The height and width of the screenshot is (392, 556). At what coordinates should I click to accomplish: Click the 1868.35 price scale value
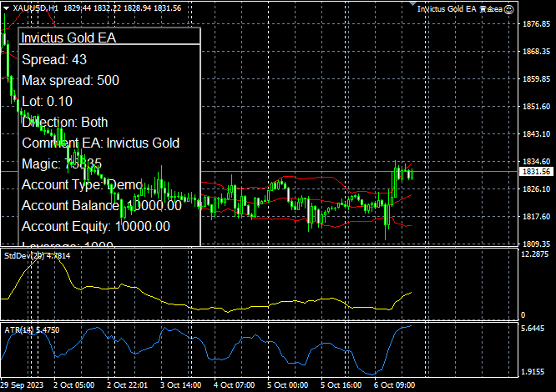[537, 52]
